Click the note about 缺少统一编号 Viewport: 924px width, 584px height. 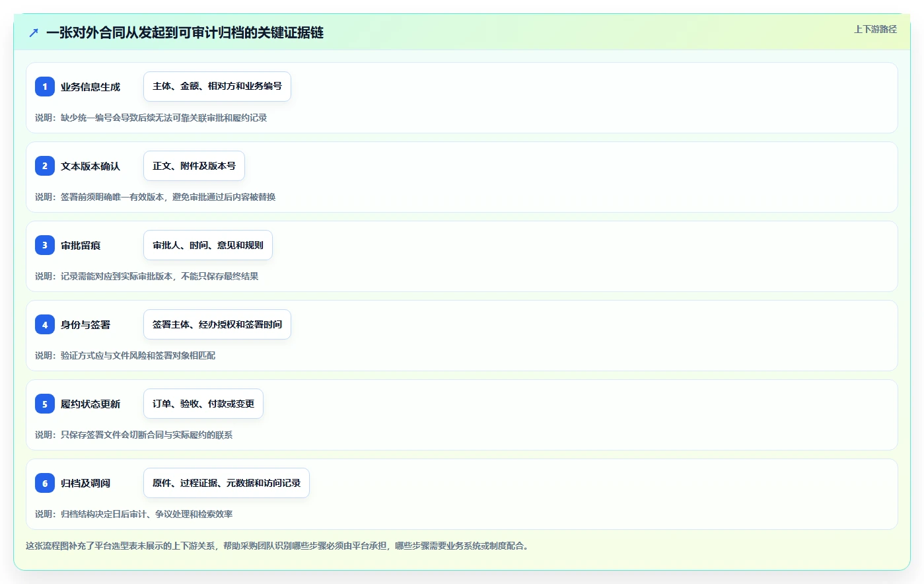coord(151,118)
